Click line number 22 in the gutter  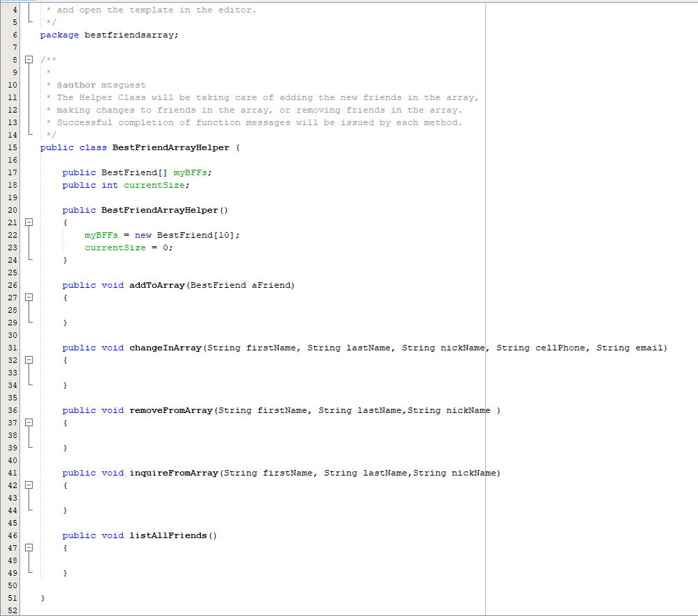[12, 234]
